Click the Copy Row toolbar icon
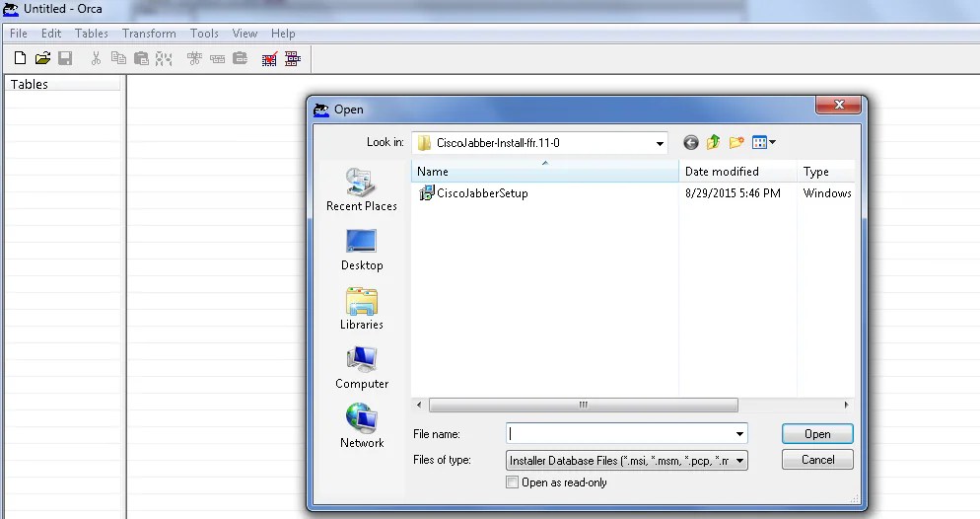The width and height of the screenshot is (980, 519). tap(217, 59)
